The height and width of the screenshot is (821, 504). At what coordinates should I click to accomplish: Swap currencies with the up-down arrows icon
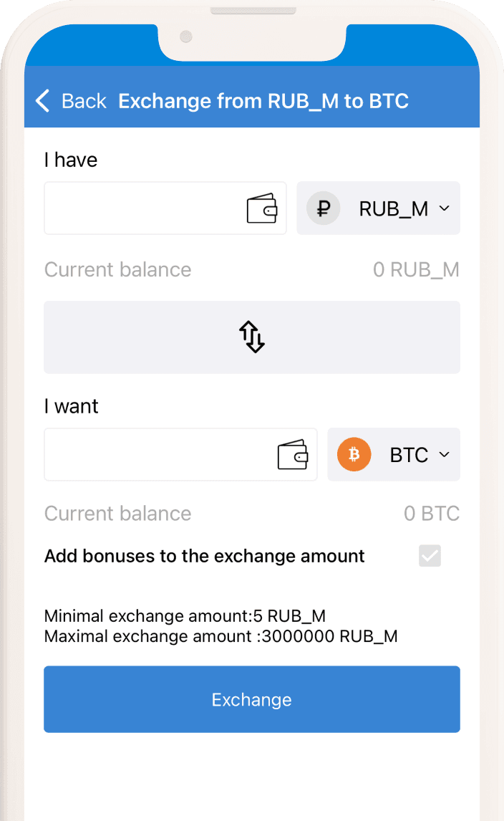pyautogui.click(x=252, y=337)
